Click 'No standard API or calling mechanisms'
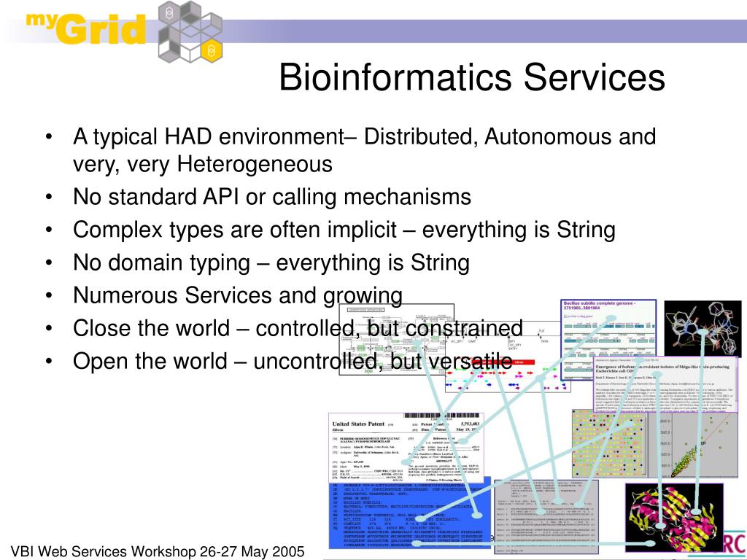Viewport: 747px width, 560px height. (x=272, y=197)
